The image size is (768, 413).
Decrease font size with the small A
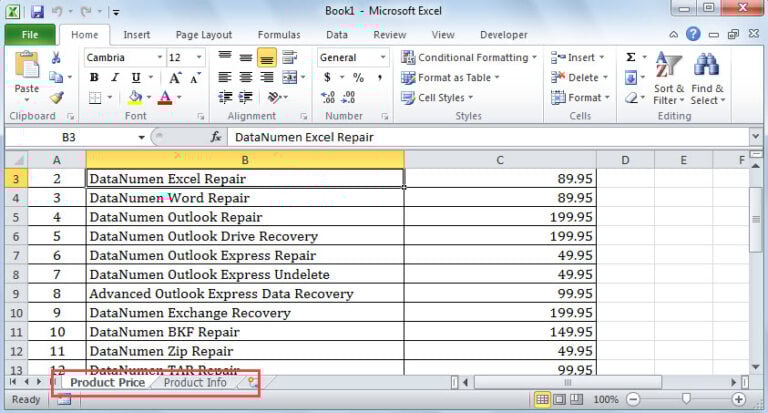click(x=195, y=78)
